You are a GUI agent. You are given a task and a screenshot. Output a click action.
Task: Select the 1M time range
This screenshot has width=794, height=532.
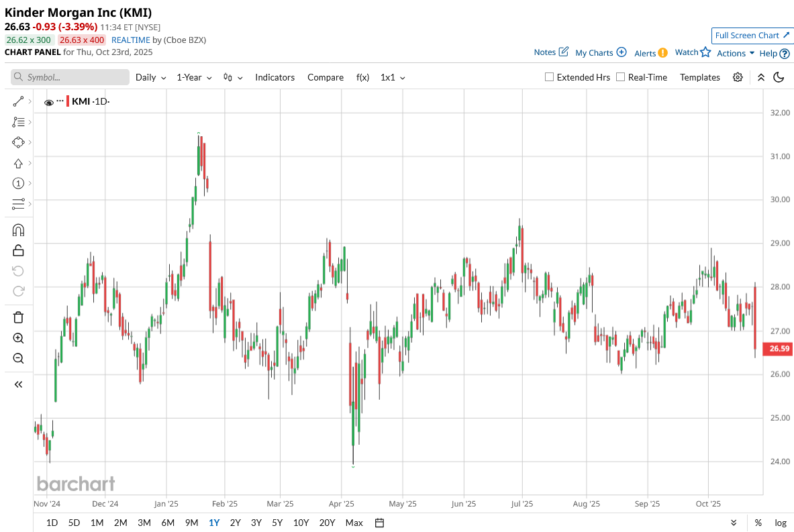coord(97,523)
